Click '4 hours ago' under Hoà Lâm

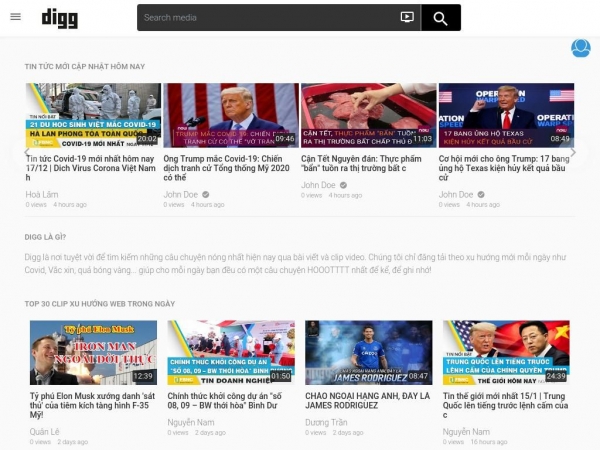click(x=70, y=205)
